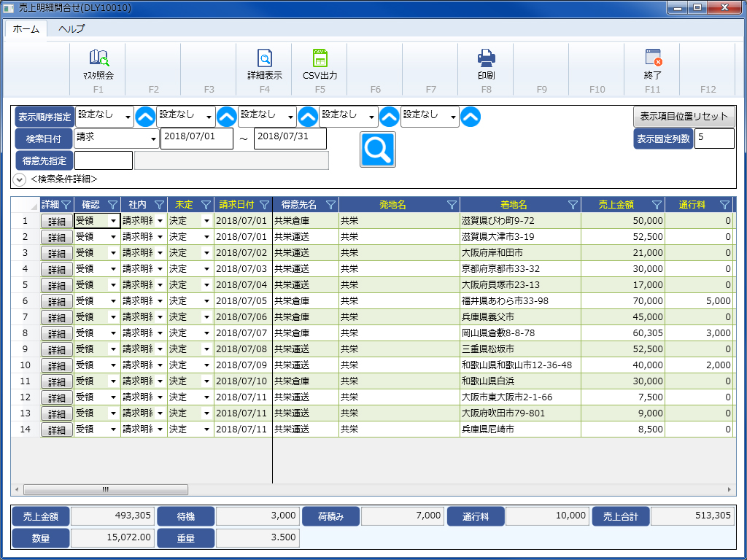Open row 3 請求明細 社内 dropdown

pyautogui.click(x=160, y=253)
